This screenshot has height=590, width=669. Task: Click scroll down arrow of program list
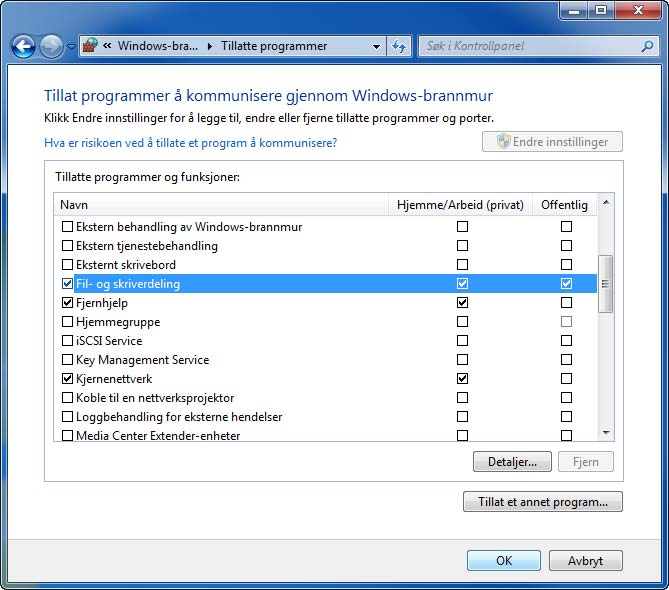pyautogui.click(x=605, y=433)
